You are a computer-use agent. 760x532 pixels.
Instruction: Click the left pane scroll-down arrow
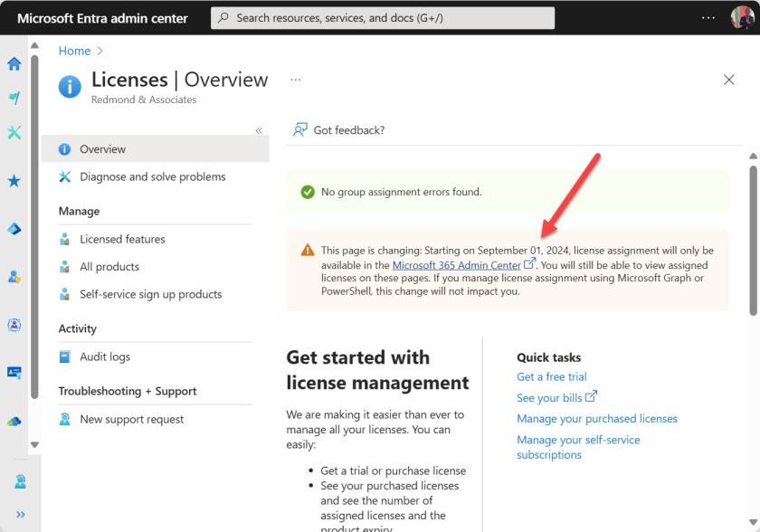pos(34,444)
